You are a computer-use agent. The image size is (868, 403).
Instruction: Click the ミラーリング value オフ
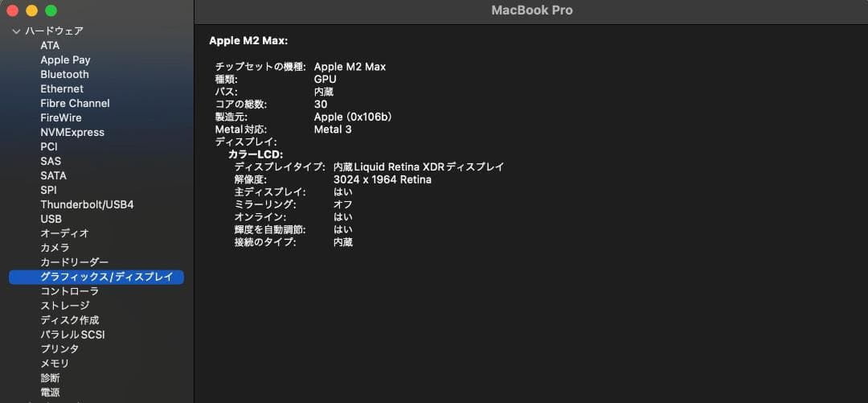[342, 204]
